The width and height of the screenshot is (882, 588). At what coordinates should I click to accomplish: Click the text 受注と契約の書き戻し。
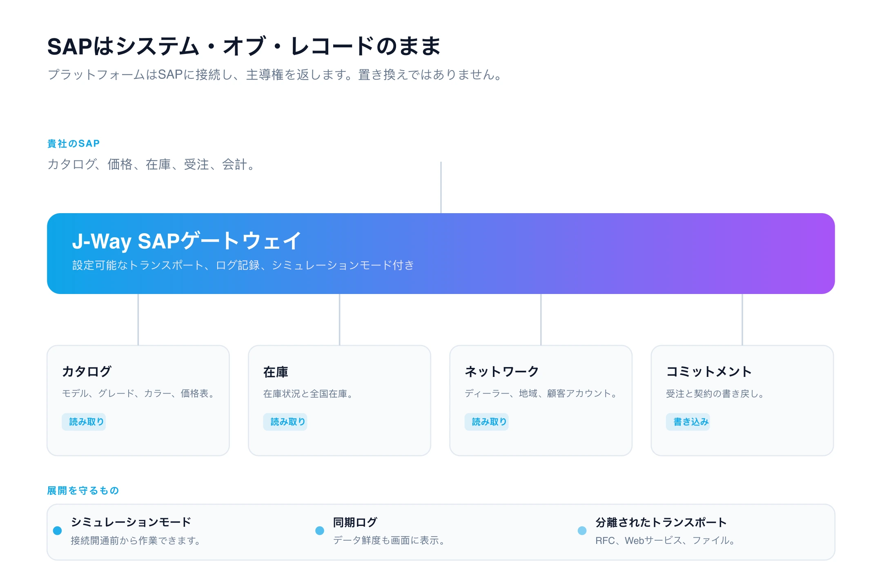pos(715,394)
